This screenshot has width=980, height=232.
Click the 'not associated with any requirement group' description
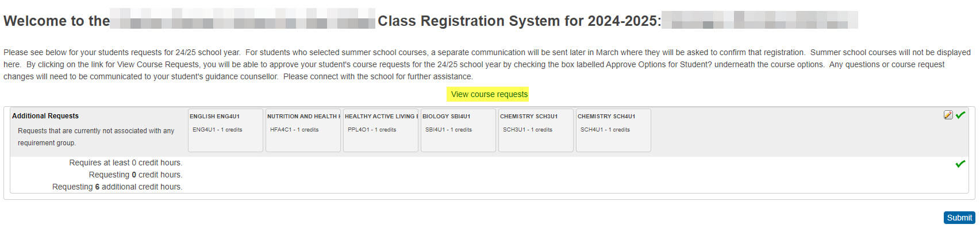(x=96, y=137)
